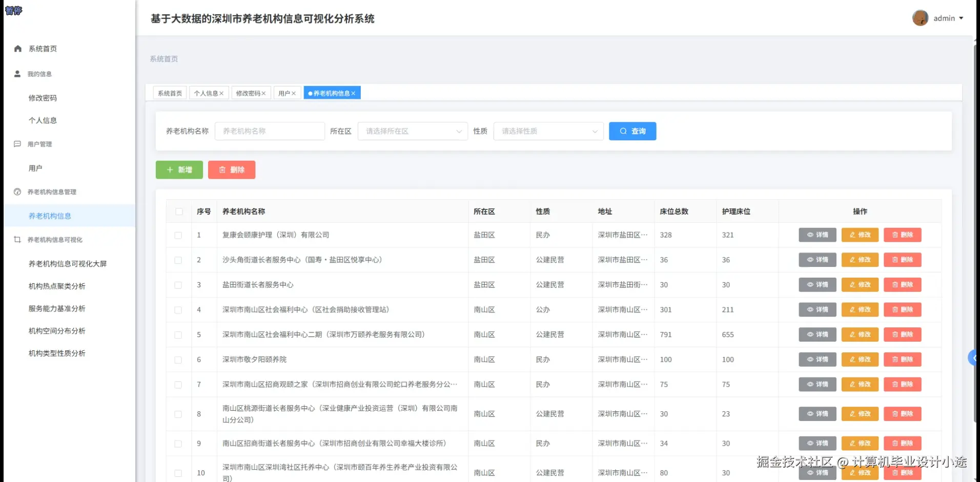
Task: Click the trash icon on row 3 删除
Action: tap(894, 285)
